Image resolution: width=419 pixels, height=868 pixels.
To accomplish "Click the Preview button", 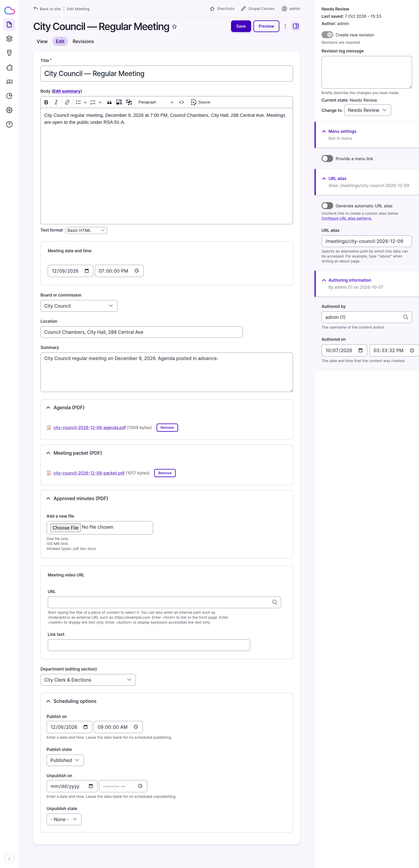I will coord(266,26).
